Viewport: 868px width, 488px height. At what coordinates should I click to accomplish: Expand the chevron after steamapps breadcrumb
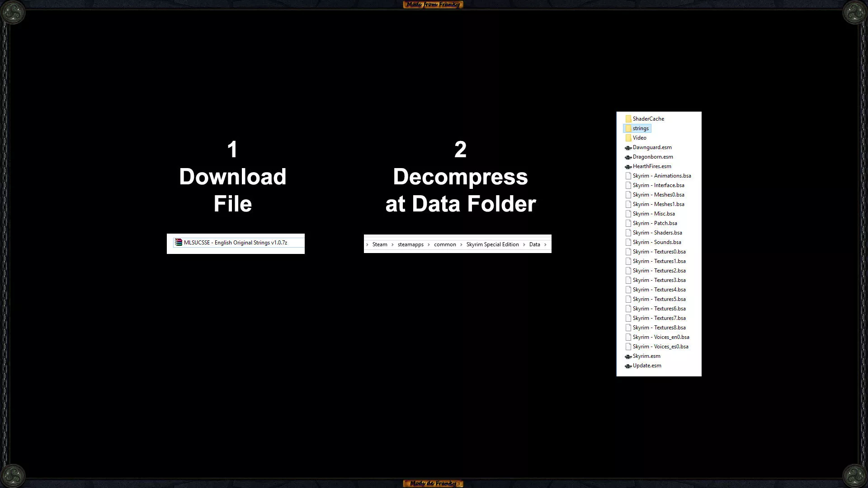point(429,244)
